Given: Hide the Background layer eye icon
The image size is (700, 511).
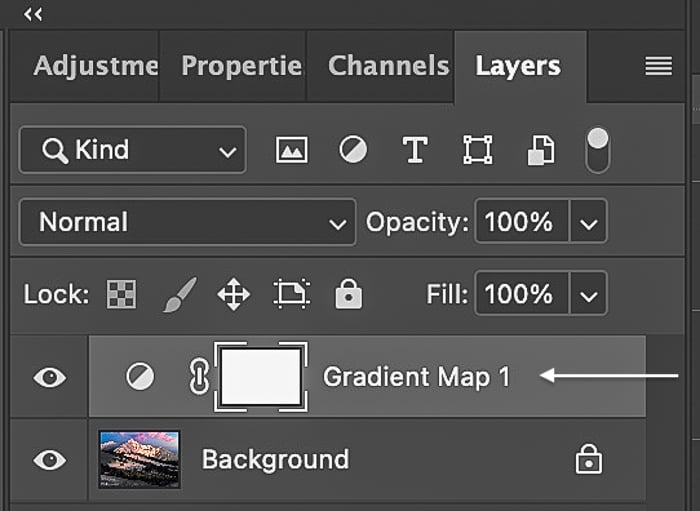Looking at the screenshot, I should 50,460.
